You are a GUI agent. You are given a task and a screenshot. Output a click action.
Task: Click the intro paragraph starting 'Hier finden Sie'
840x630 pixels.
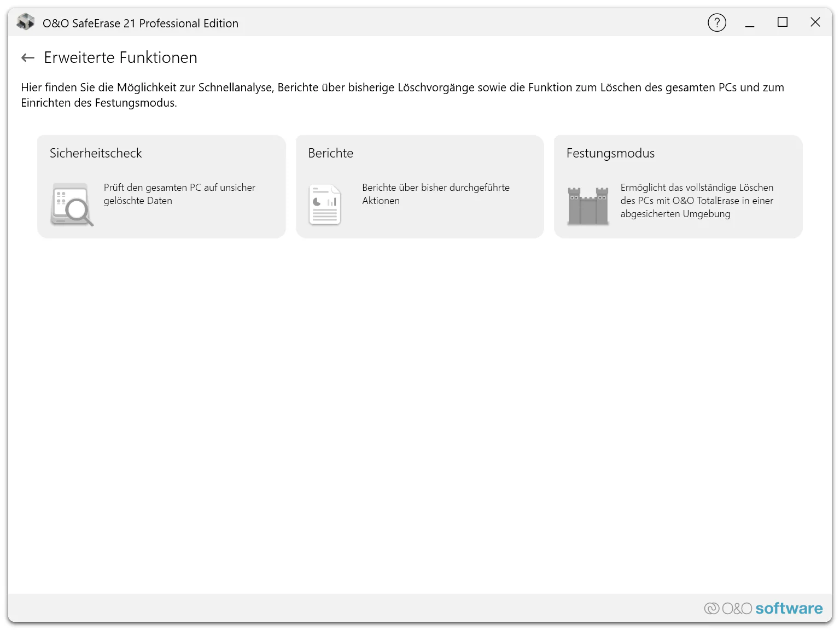[x=402, y=95]
